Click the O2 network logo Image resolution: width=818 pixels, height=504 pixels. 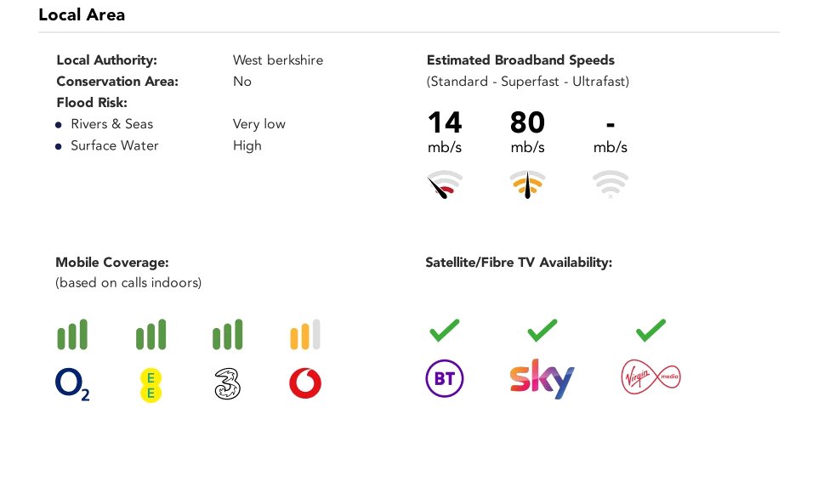click(x=72, y=384)
